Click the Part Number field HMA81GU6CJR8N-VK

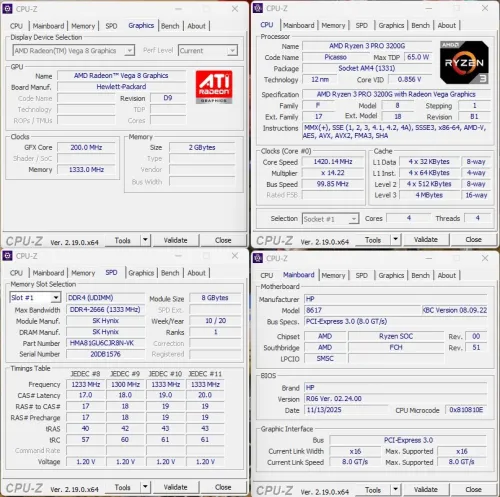(x=105, y=343)
